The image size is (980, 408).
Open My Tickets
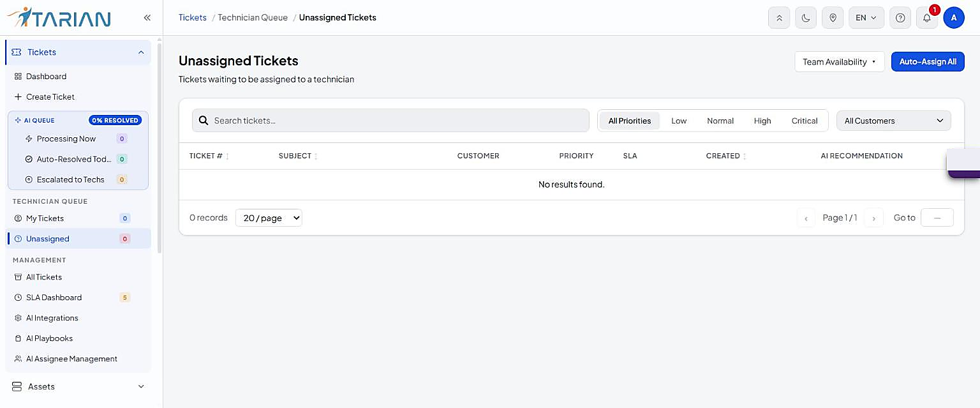[x=45, y=218]
